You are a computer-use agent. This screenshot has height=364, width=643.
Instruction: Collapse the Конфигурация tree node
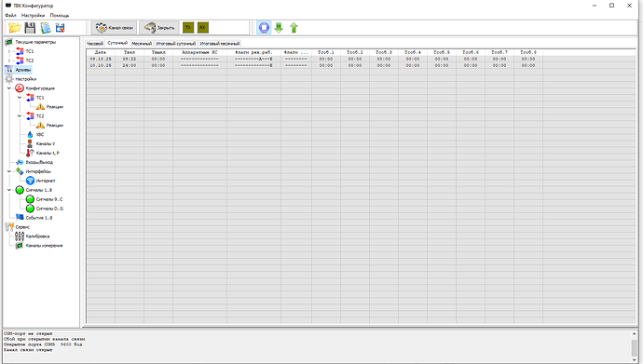(9, 88)
